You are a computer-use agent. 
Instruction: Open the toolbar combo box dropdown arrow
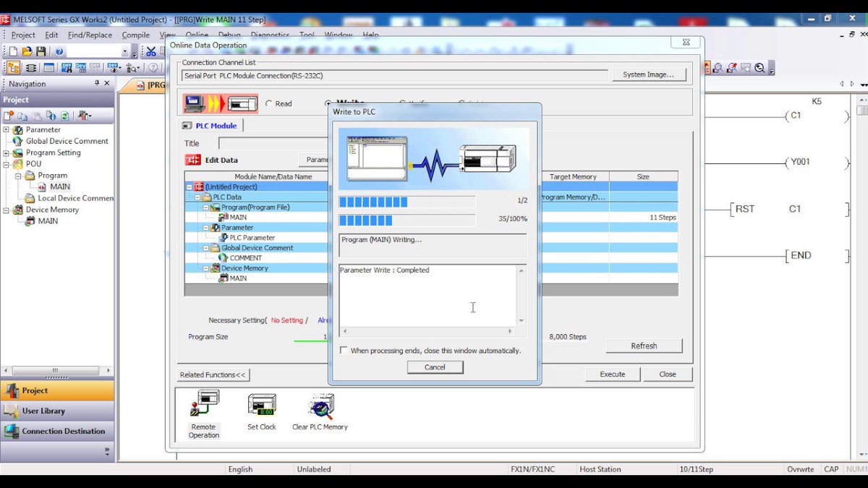(125, 51)
